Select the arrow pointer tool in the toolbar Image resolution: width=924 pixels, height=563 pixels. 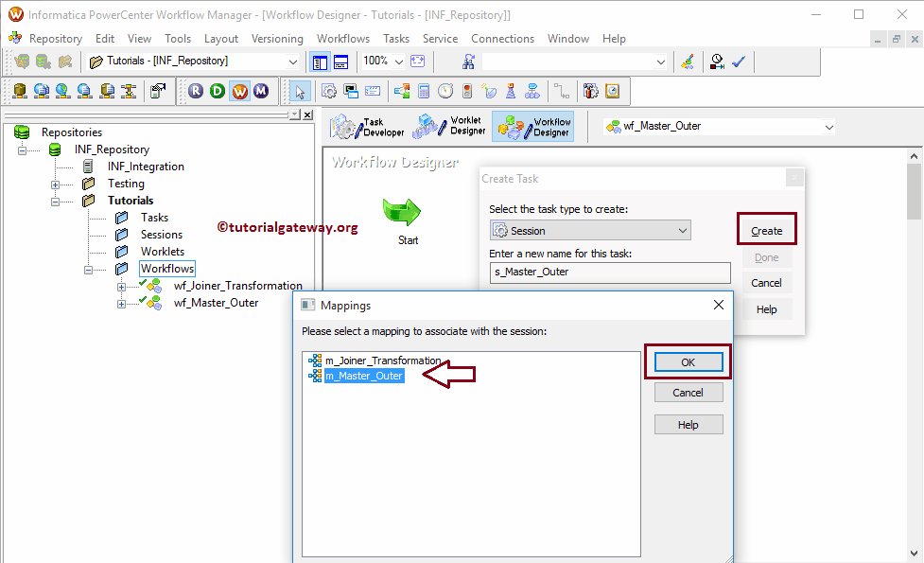pos(300,92)
